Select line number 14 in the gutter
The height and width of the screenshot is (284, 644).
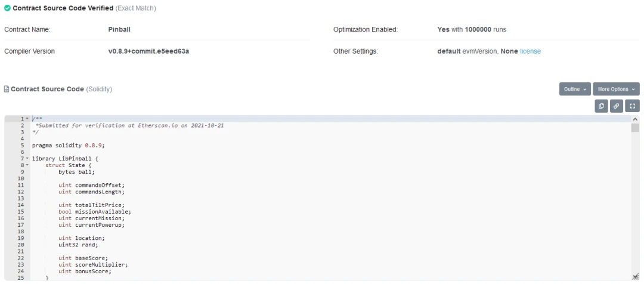21,205
